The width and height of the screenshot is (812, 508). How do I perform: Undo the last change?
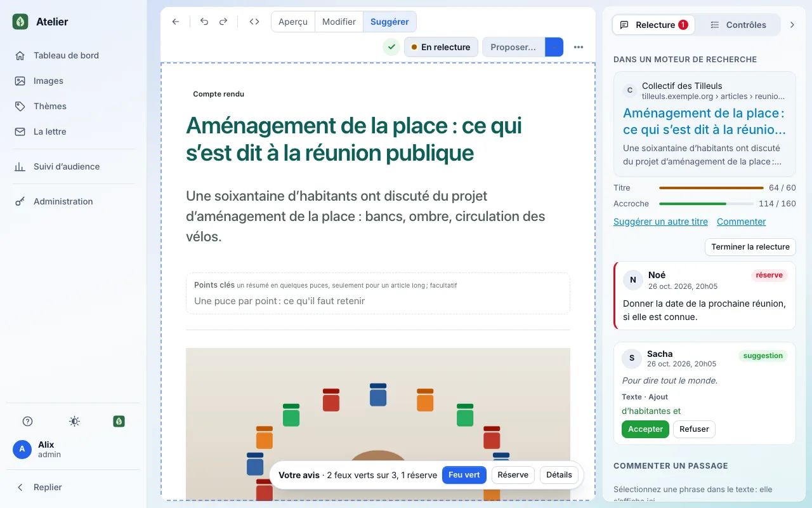pyautogui.click(x=204, y=22)
